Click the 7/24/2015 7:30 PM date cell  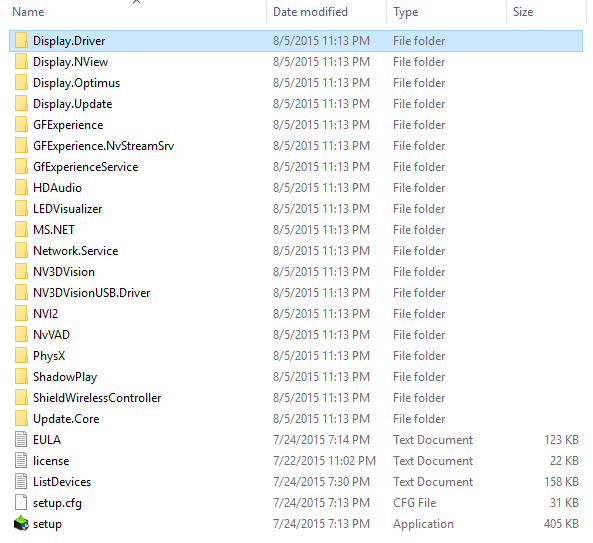point(321,481)
